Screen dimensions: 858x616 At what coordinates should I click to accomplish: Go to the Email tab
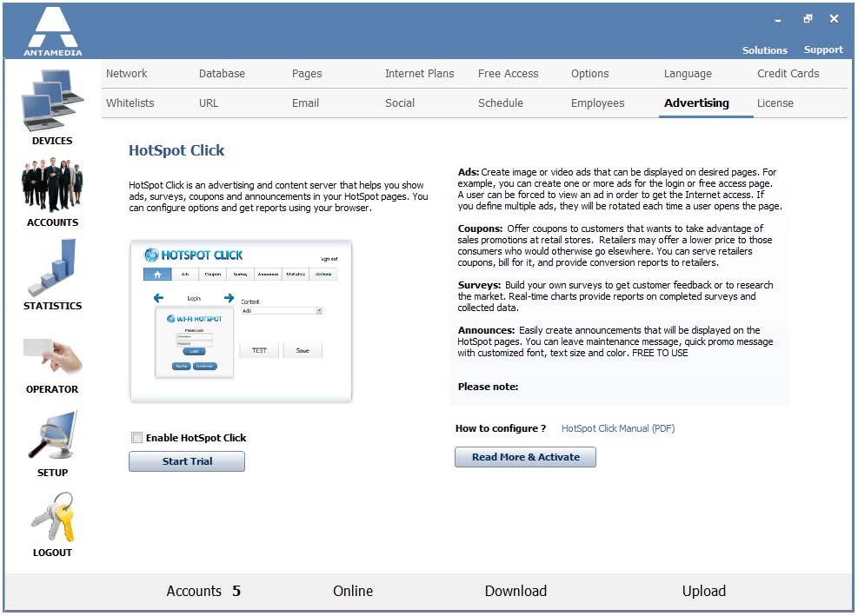coord(305,103)
